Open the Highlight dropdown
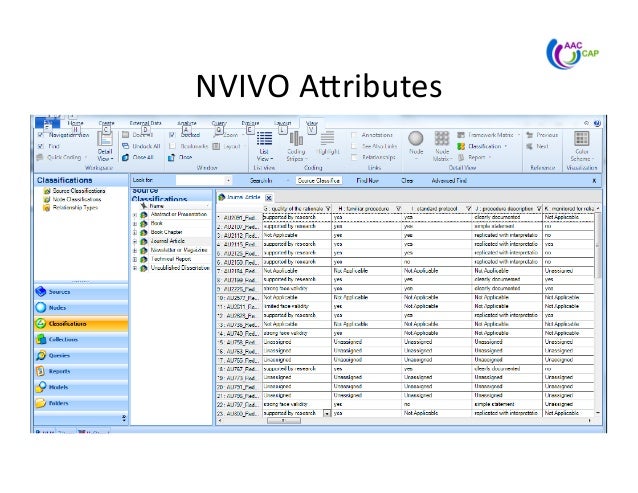Image resolution: width=638 pixels, height=493 pixels. 328,143
